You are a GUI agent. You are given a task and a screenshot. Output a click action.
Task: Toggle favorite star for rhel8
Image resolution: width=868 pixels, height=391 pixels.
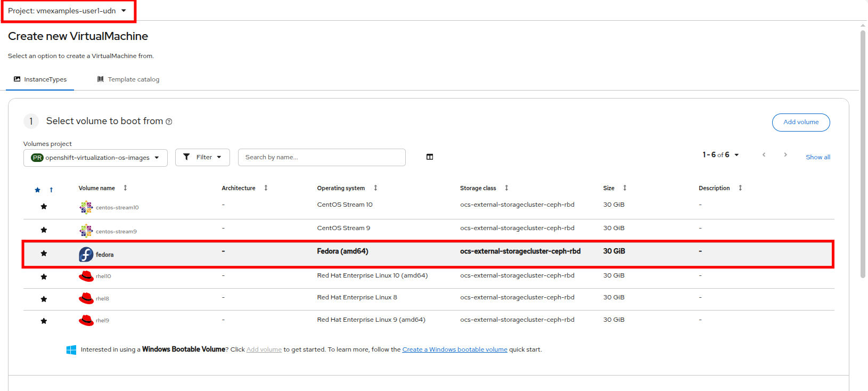(x=44, y=299)
